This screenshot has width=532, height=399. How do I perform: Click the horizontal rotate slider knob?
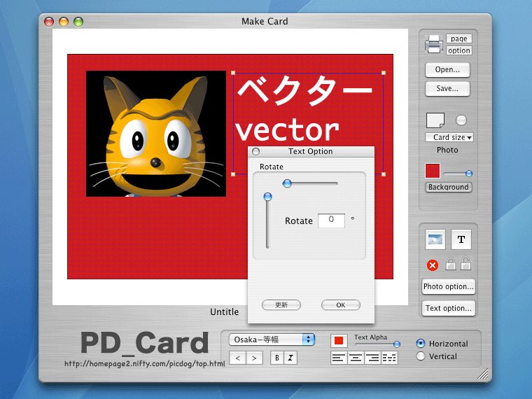click(287, 183)
